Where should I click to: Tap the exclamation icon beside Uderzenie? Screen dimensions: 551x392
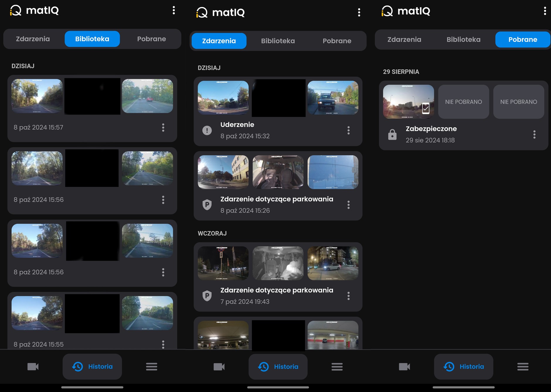[207, 130]
